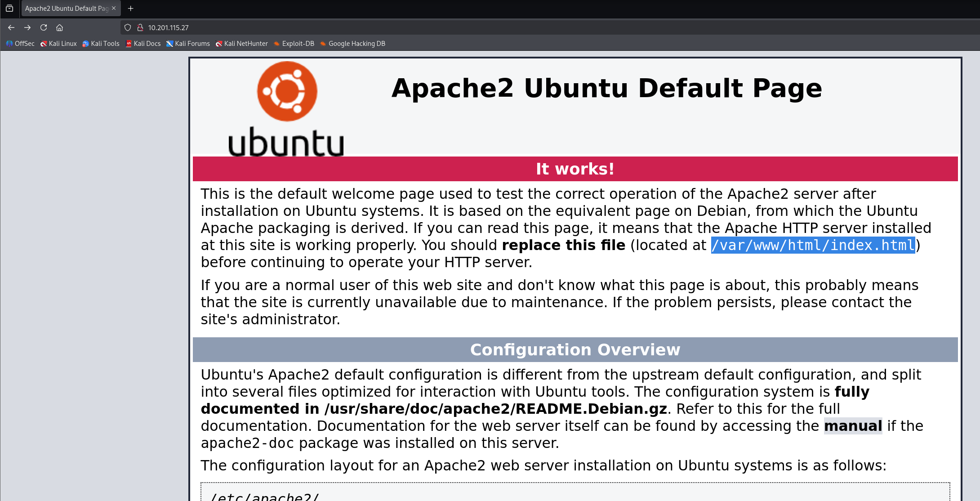
Task: Click the Configuration Overview header
Action: [575, 350]
